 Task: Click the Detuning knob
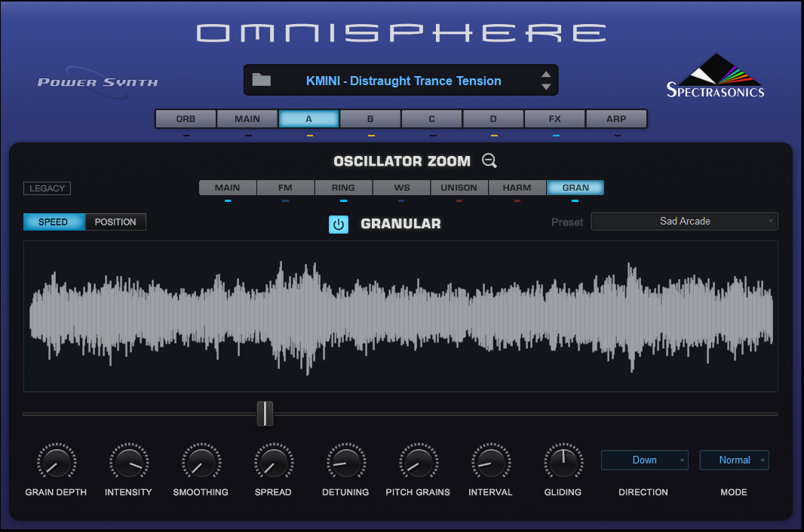346,462
